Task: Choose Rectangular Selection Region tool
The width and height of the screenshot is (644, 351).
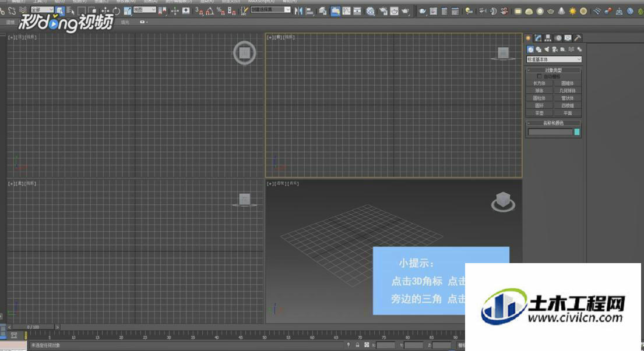Action: coord(82,11)
